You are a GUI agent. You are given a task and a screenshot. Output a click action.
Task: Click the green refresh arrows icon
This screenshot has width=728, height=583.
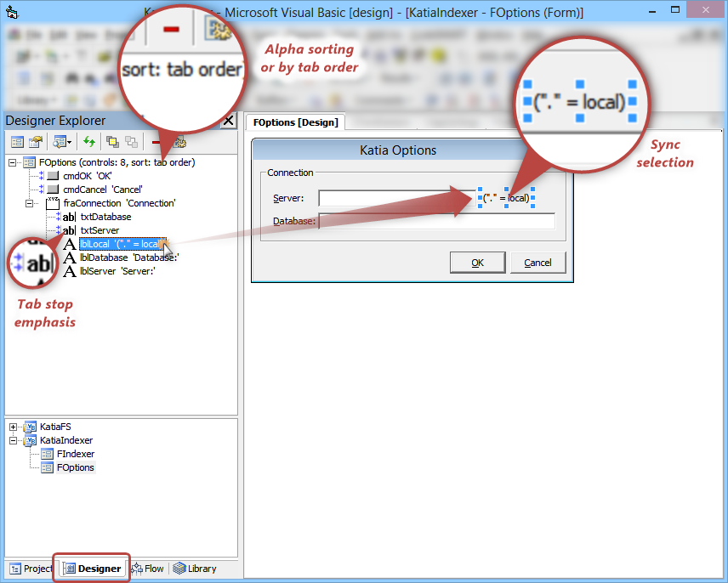(89, 142)
